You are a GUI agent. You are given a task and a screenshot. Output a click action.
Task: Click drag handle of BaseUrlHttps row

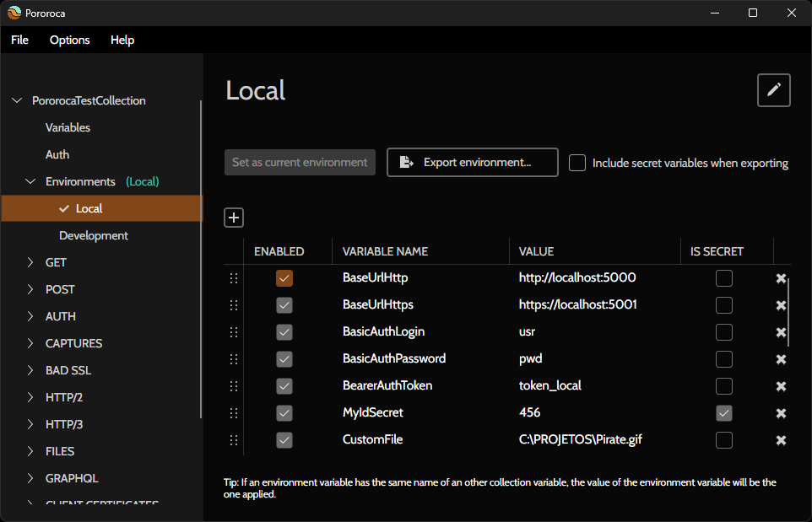[x=234, y=305]
